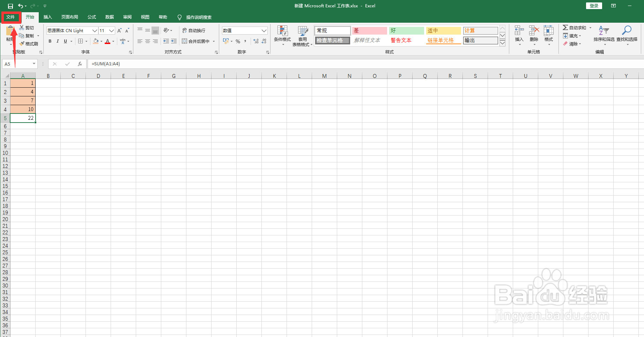Open Format as Table (套用表格格式)
Image resolution: width=644 pixels, height=337 pixels.
pyautogui.click(x=302, y=36)
